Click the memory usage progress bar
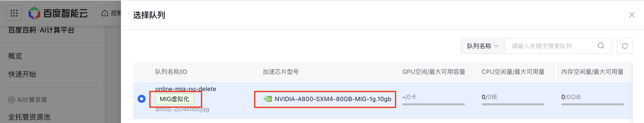 592,104
